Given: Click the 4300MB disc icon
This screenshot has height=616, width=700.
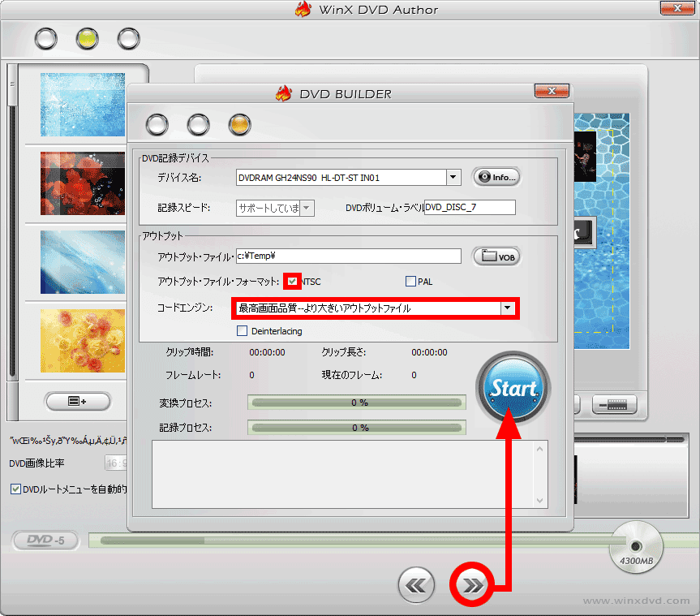Looking at the screenshot, I should point(636,547).
